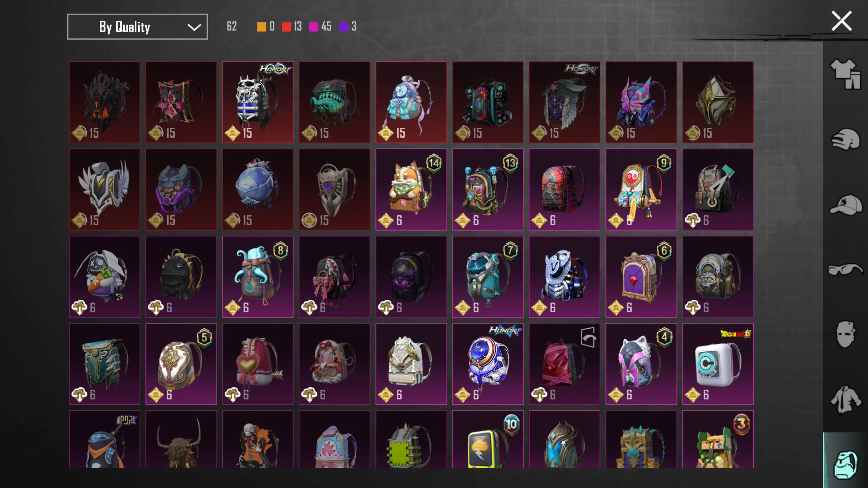Viewport: 868px width, 488px height.
Task: Close the inventory screen
Action: (x=841, y=21)
